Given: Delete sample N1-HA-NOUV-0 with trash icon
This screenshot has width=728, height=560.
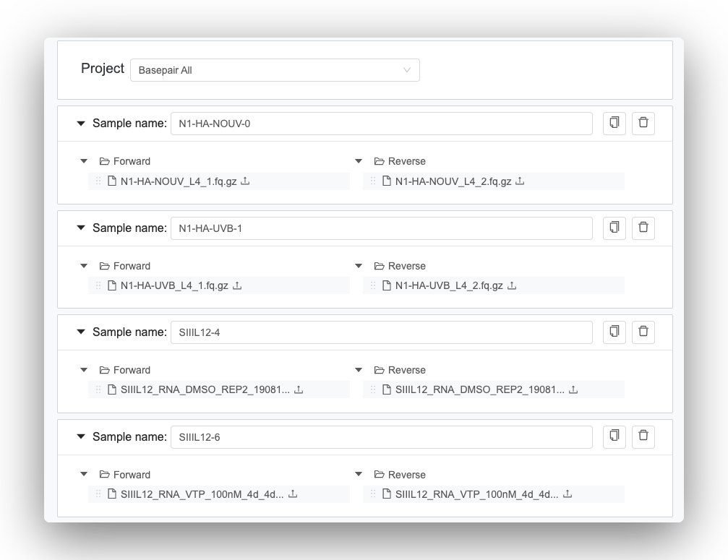Looking at the screenshot, I should coord(643,124).
